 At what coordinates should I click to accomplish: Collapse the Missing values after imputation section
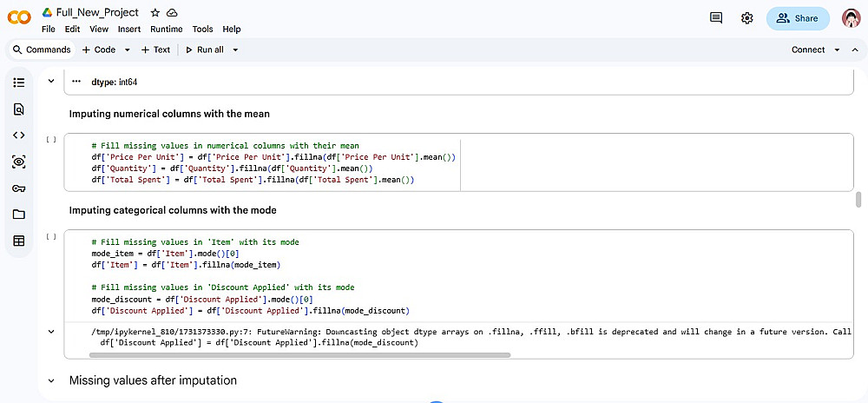[51, 381]
